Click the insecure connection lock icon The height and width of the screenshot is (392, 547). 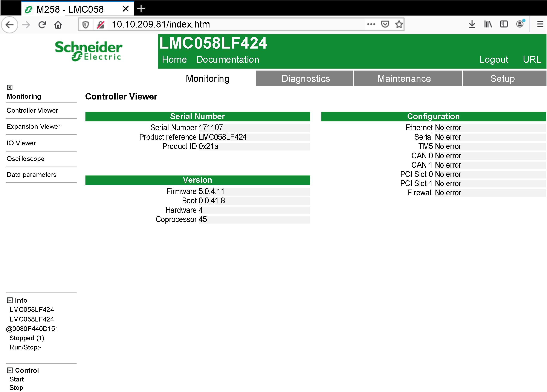pyautogui.click(x=101, y=24)
